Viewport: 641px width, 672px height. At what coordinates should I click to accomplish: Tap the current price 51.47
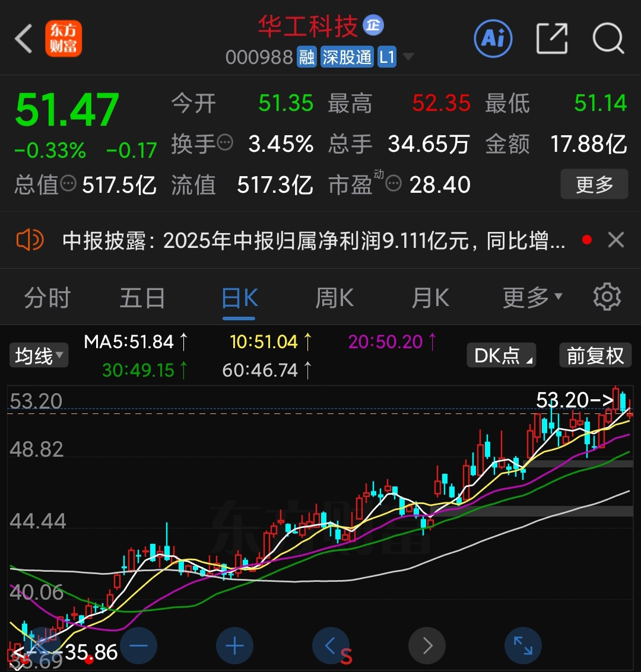[67, 110]
